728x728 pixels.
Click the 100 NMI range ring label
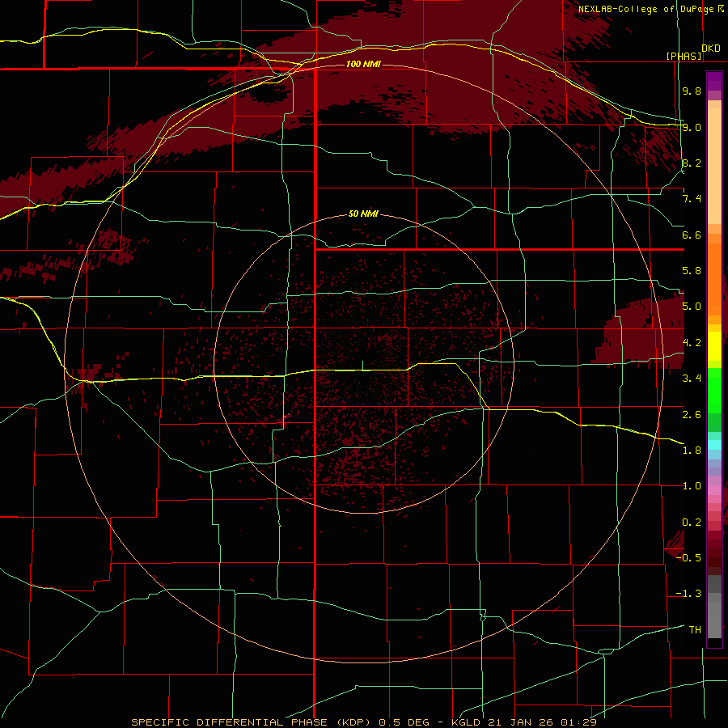[x=363, y=64]
